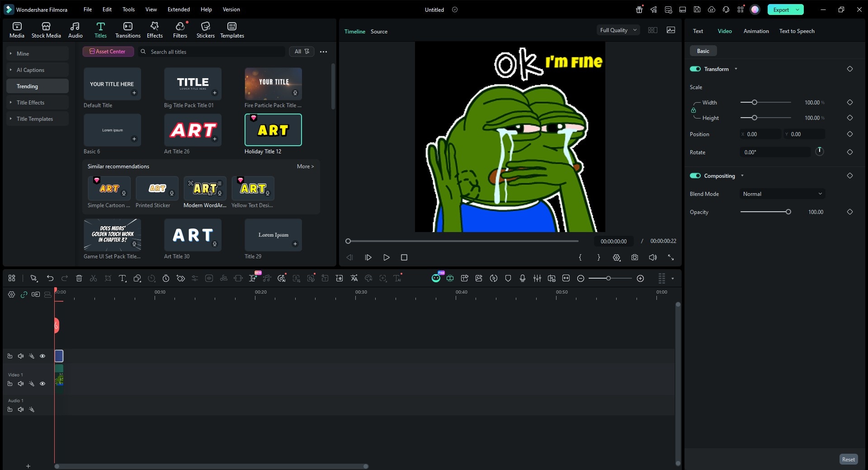Screen dimensions: 868x470
Task: Open the audio mixer icon
Action: [537, 278]
